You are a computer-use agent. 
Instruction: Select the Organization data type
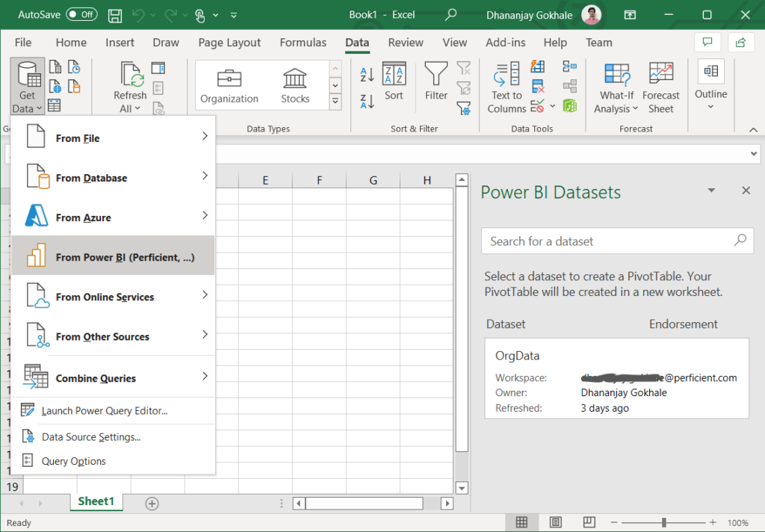[229, 84]
